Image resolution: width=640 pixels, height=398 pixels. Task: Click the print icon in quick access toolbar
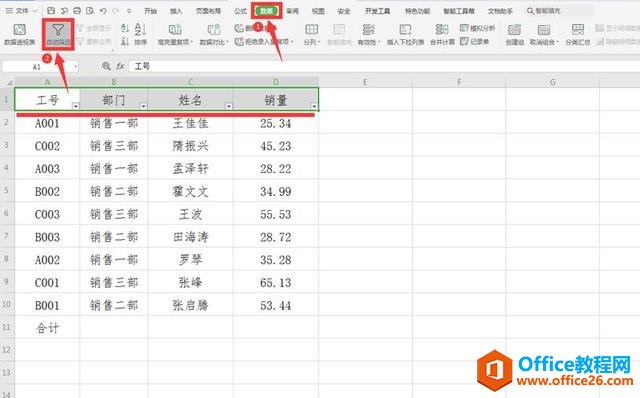coord(77,11)
